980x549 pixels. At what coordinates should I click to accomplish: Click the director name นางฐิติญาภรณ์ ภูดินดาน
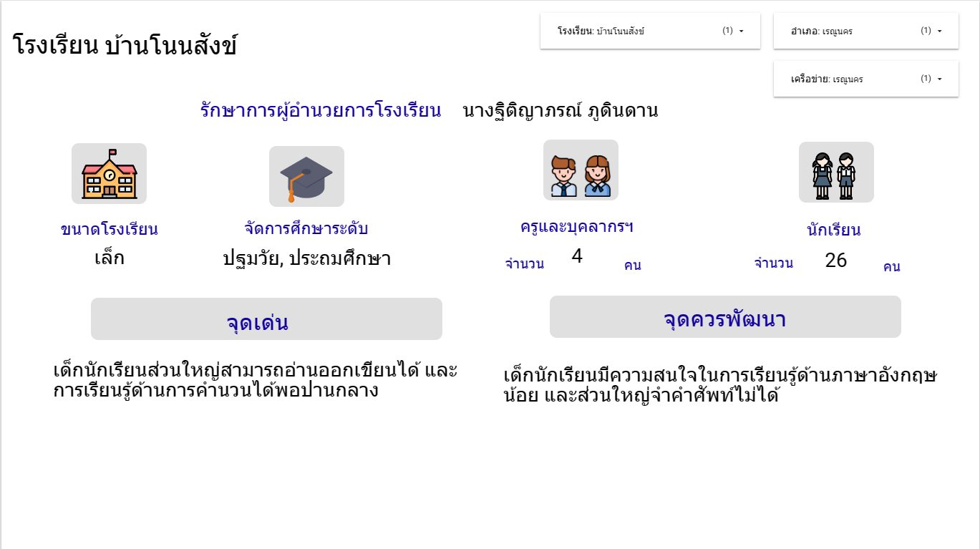tap(560, 111)
